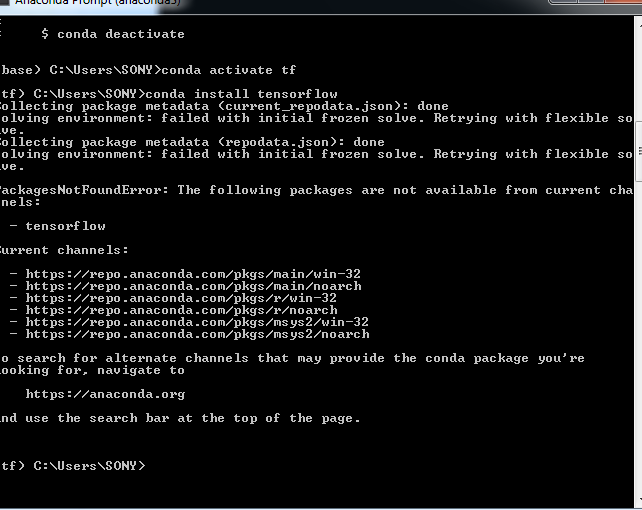The height and width of the screenshot is (510, 642).
Task: Click the pkgs/r/win-32 channel URL
Action: coord(181,298)
